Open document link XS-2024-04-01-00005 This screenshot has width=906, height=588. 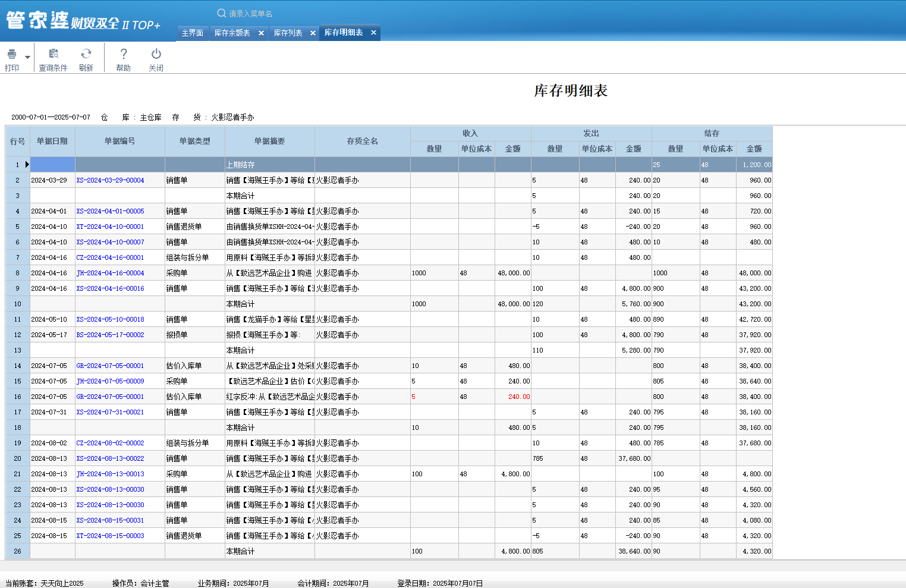(x=111, y=211)
